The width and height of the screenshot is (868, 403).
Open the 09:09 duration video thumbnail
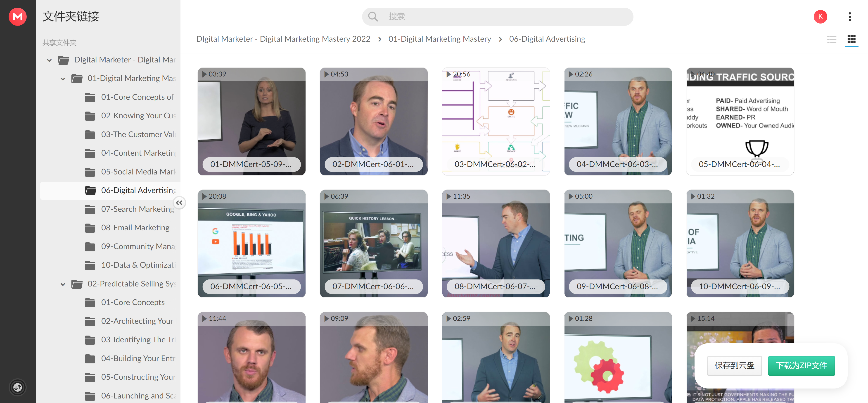click(x=374, y=358)
